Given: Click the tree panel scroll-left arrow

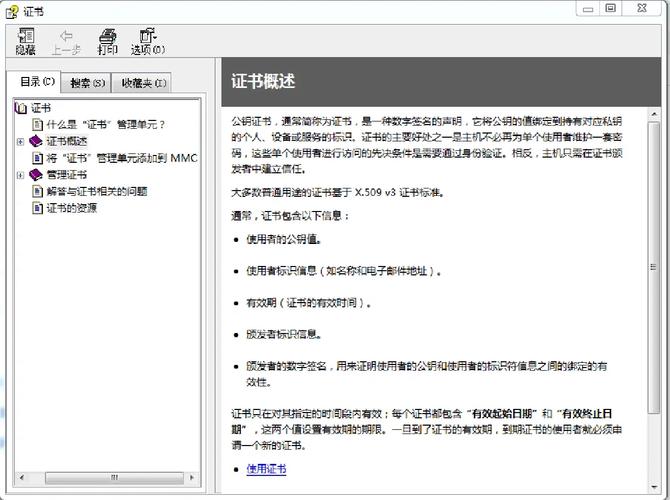Looking at the screenshot, I should coord(22,477).
